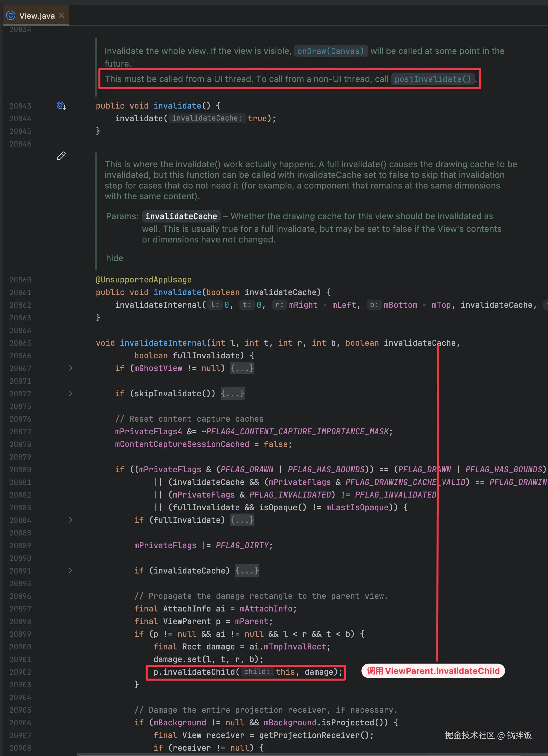Click PFLAG4_CONTENT_CAPTURE_IMPORTANCE_MASK constant
Screen dimensions: 548x756
pyautogui.click(x=297, y=432)
